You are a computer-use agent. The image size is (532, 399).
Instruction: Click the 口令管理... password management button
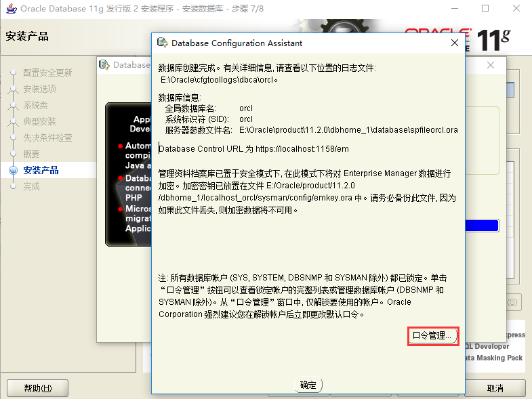click(433, 336)
